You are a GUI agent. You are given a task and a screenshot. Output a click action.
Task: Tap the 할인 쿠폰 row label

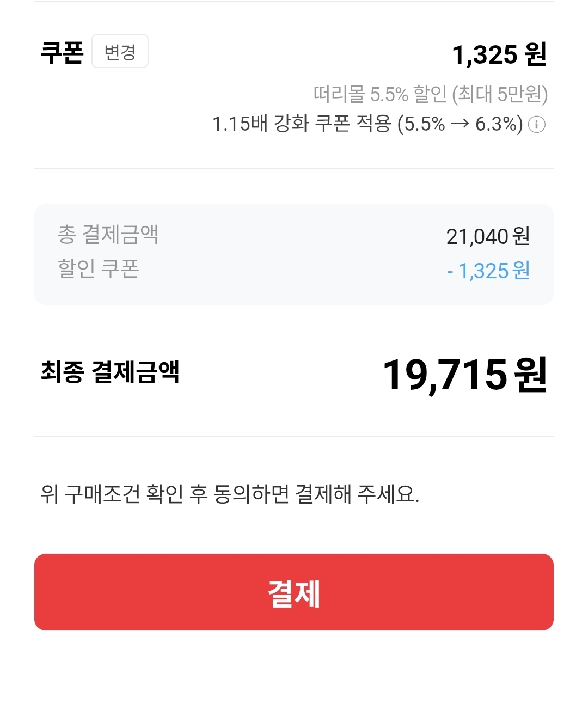click(x=99, y=269)
